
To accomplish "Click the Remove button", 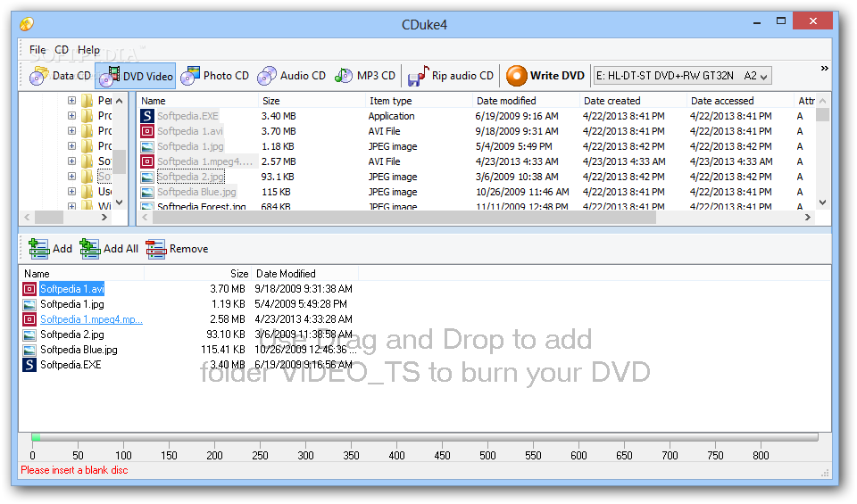I will pos(177,249).
